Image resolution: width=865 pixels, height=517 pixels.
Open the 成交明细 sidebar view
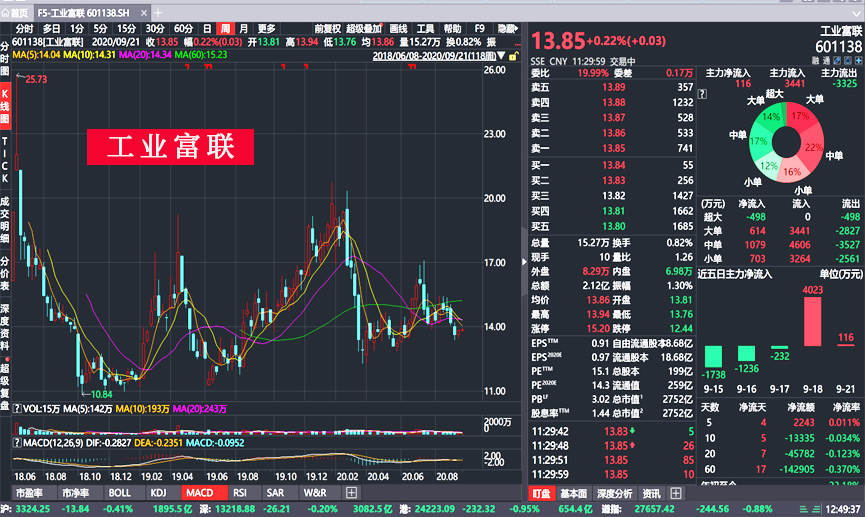click(x=5, y=220)
